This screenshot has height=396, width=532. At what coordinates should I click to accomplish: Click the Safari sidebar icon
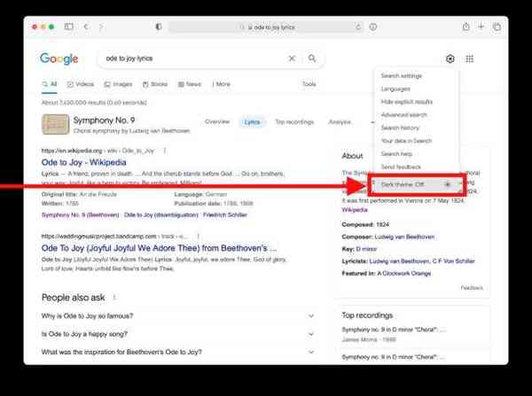click(x=69, y=27)
